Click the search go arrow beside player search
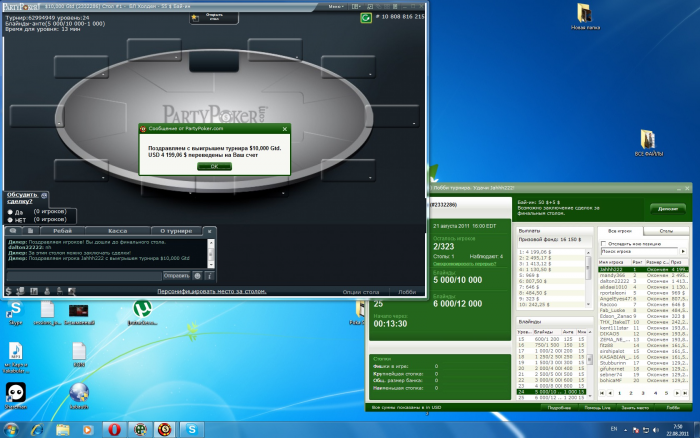The width and height of the screenshot is (700, 438). pos(683,251)
